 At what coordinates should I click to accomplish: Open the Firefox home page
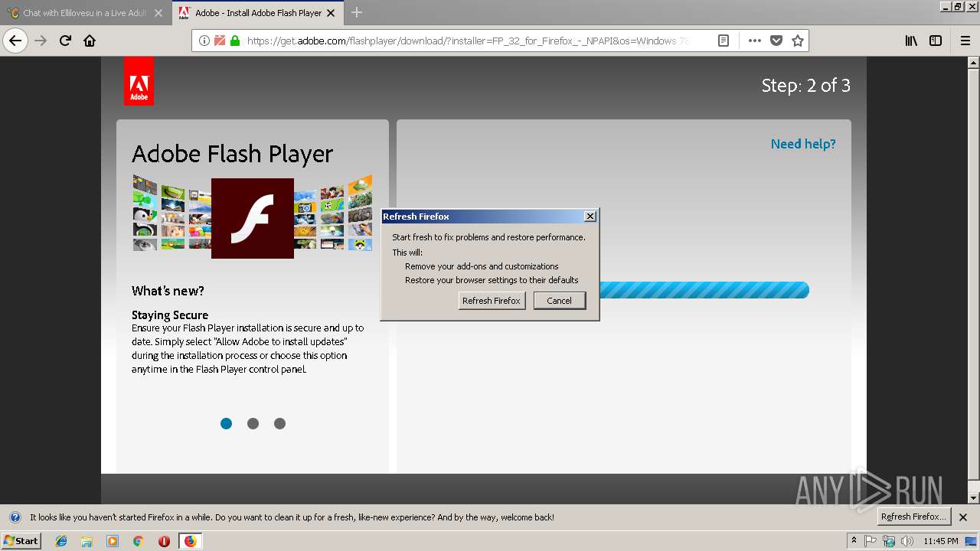(90, 41)
